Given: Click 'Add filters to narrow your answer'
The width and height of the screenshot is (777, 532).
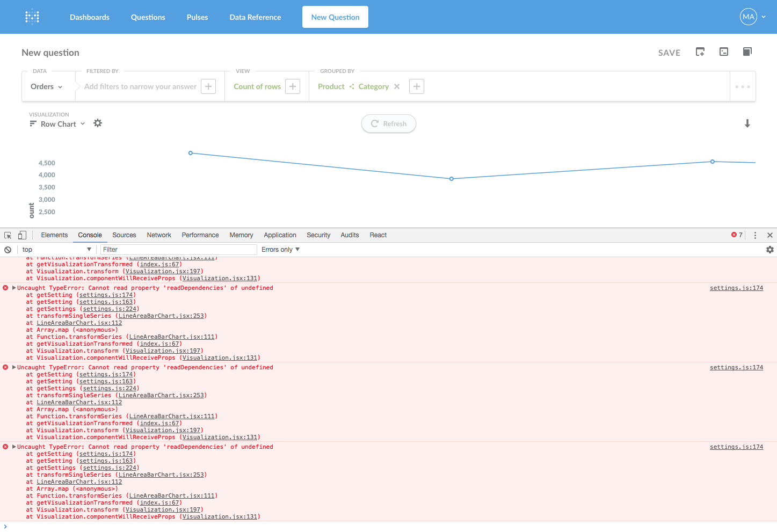Looking at the screenshot, I should 141,86.
